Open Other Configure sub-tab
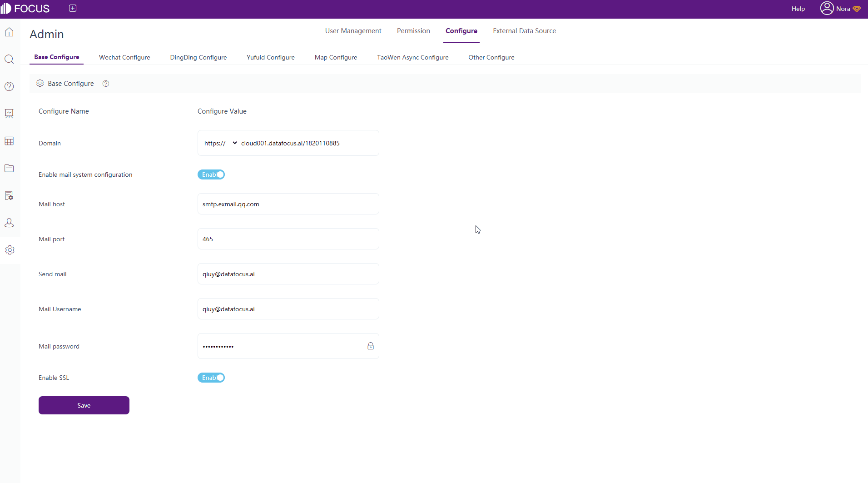This screenshot has width=868, height=483. pos(491,57)
